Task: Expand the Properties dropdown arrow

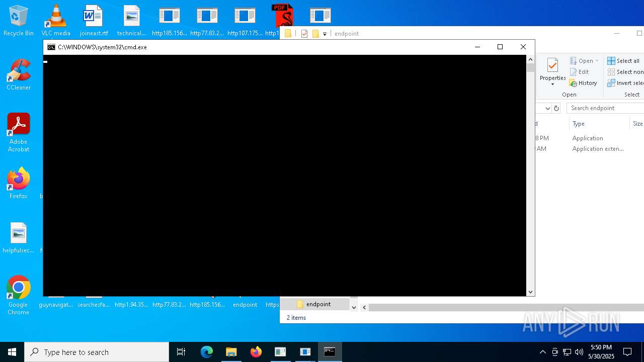Action: (552, 84)
